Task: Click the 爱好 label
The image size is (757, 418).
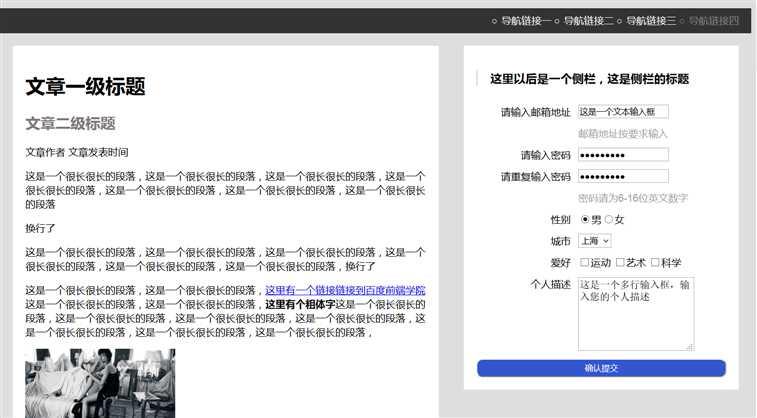Action: pyautogui.click(x=561, y=263)
